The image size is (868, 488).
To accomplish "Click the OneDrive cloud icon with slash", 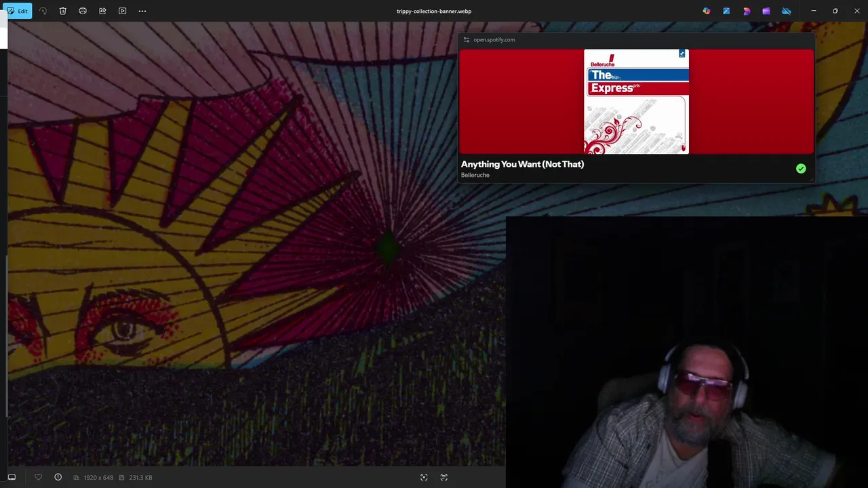I will pos(786,11).
